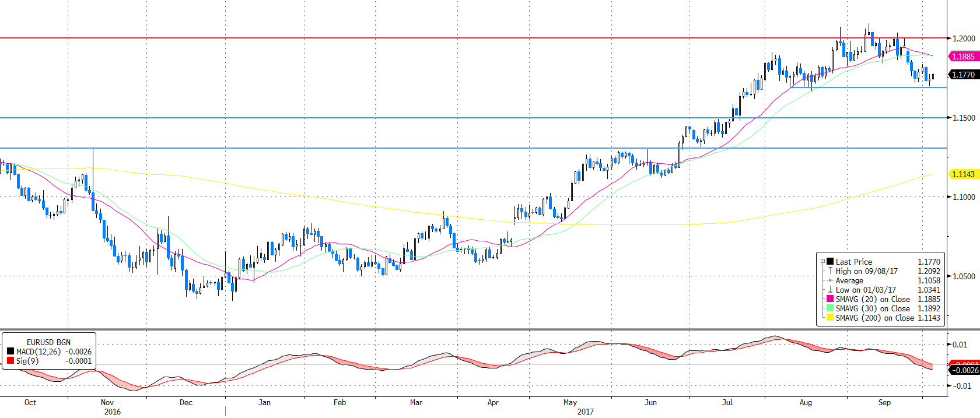This screenshot has height=418, width=980.
Task: Select 'SMAVG (30) on Close' legend entry
Action: [873, 308]
